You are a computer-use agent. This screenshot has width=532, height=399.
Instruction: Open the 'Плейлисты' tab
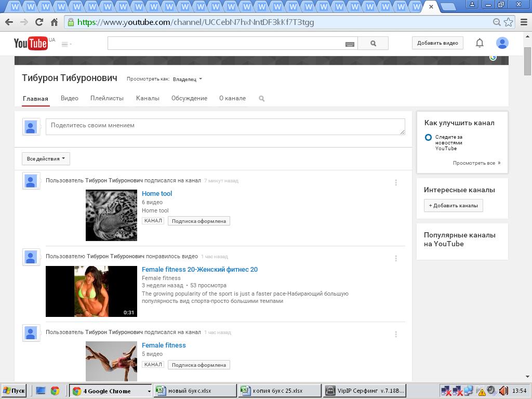click(x=107, y=98)
